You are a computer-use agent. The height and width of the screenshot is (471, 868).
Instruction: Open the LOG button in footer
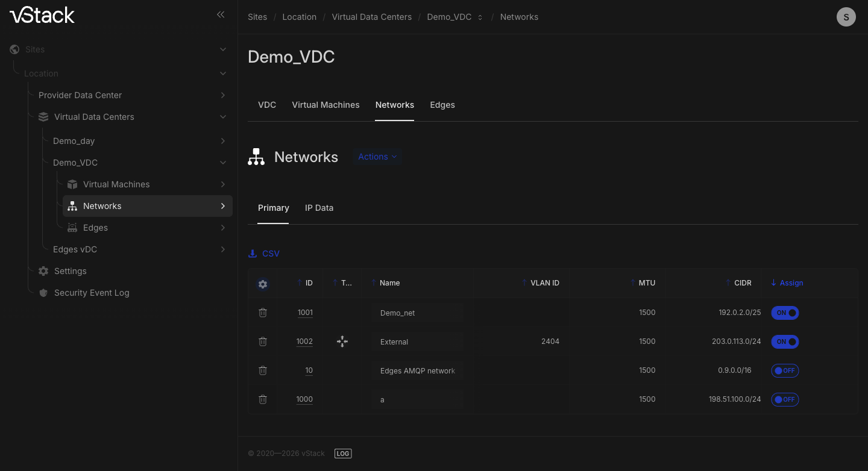click(343, 454)
